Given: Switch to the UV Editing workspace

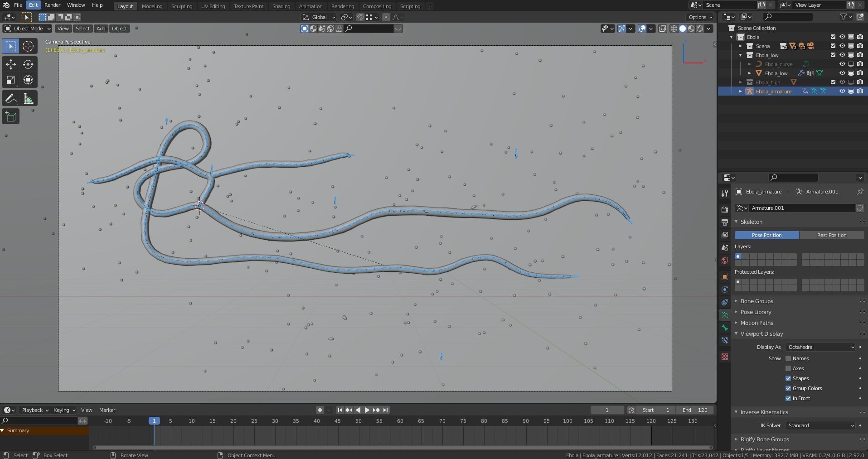Looking at the screenshot, I should pos(213,6).
